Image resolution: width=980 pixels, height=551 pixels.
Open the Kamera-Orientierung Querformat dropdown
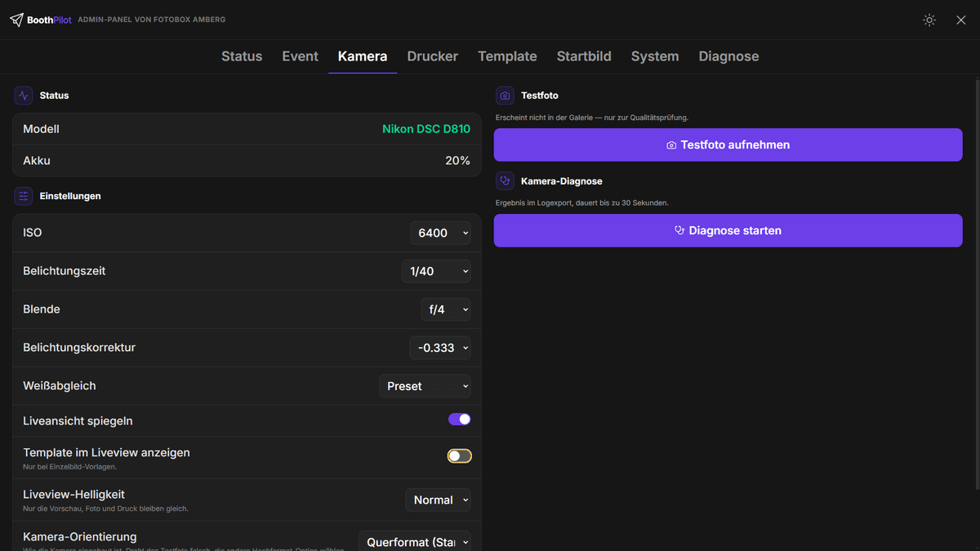[415, 542]
